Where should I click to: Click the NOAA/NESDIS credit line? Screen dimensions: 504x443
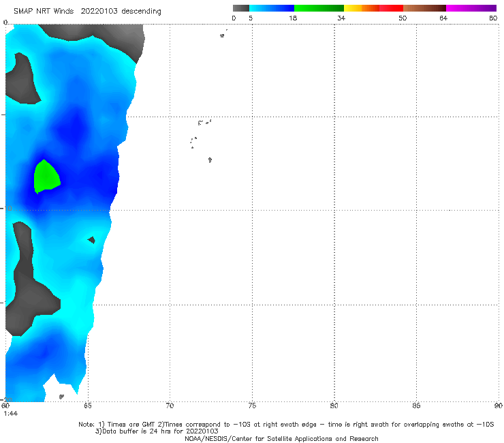281,438
